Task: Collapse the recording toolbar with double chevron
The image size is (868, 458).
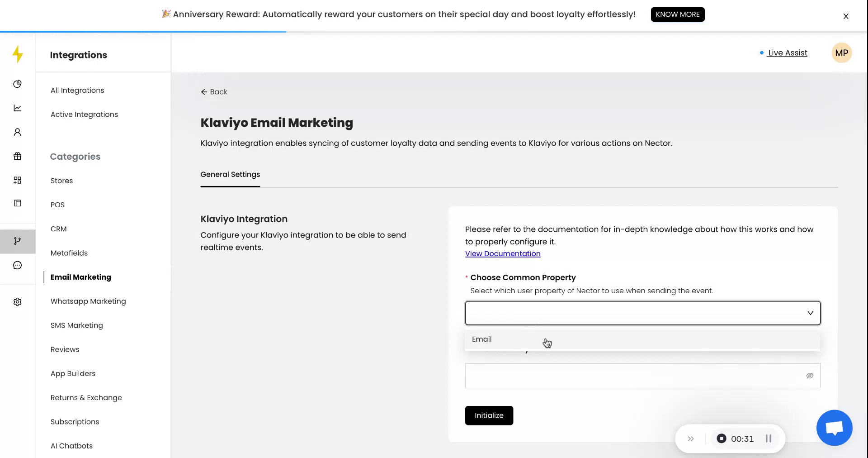Action: (691, 439)
